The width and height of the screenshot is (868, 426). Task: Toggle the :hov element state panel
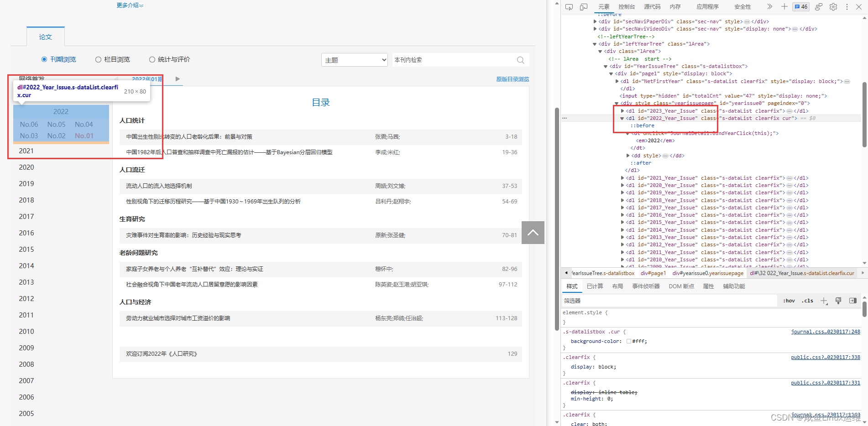pos(789,301)
